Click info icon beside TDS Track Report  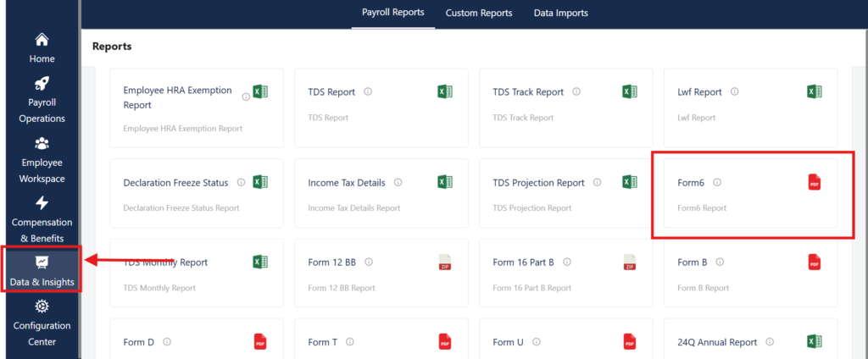[576, 92]
